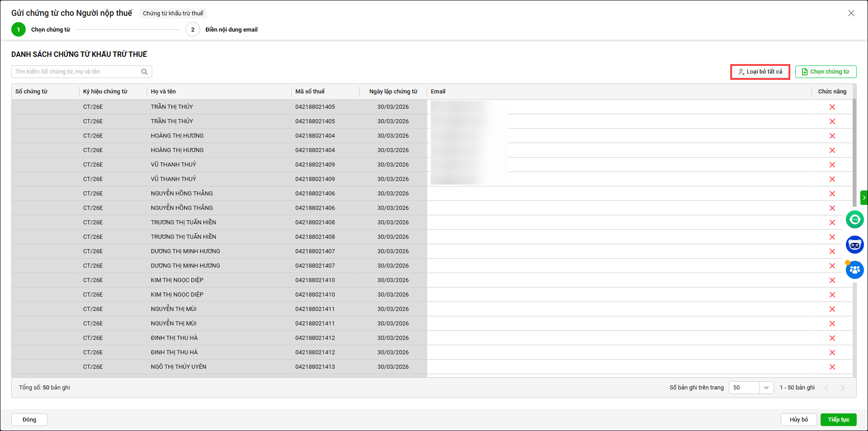The image size is (868, 431).
Task: Open records per page dropdown
Action: click(766, 388)
